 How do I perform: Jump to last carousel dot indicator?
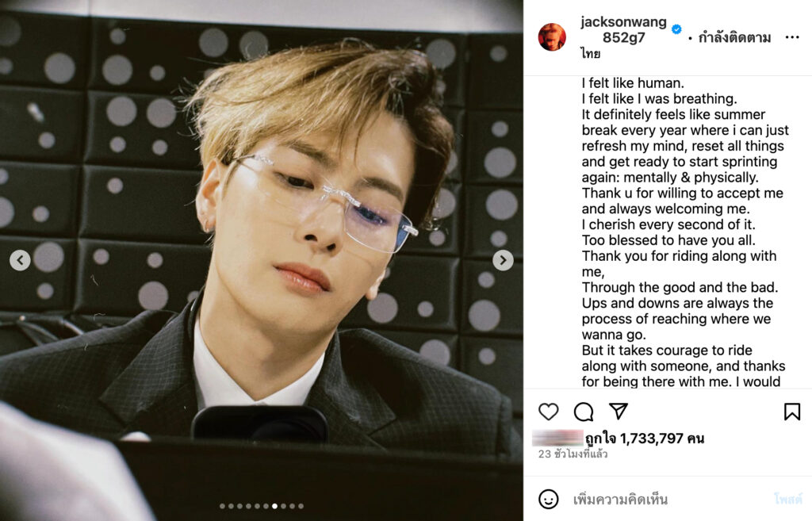pos(301,506)
